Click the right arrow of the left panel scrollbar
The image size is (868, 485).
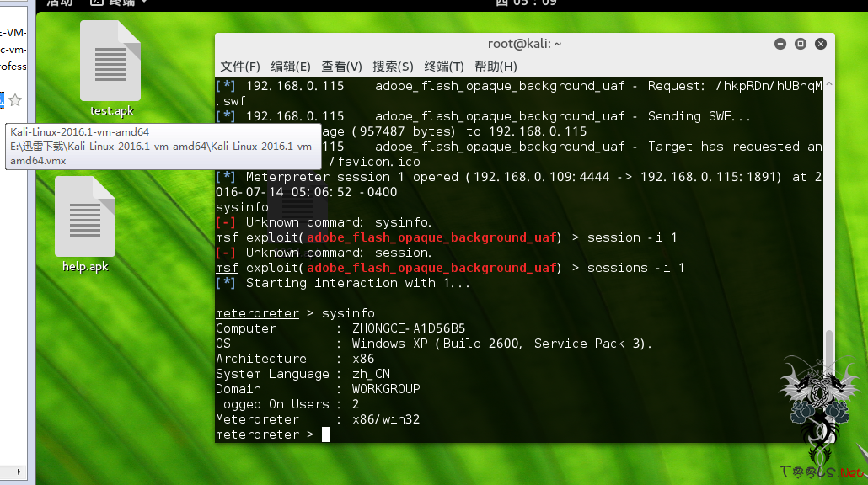(x=19, y=472)
